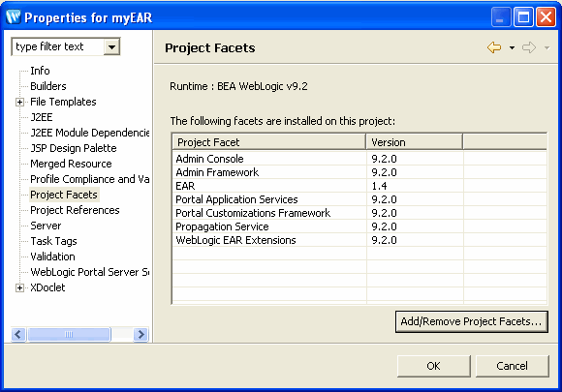Click the Project Facet column header
Image resolution: width=562 pixels, height=392 pixels.
coord(268,142)
